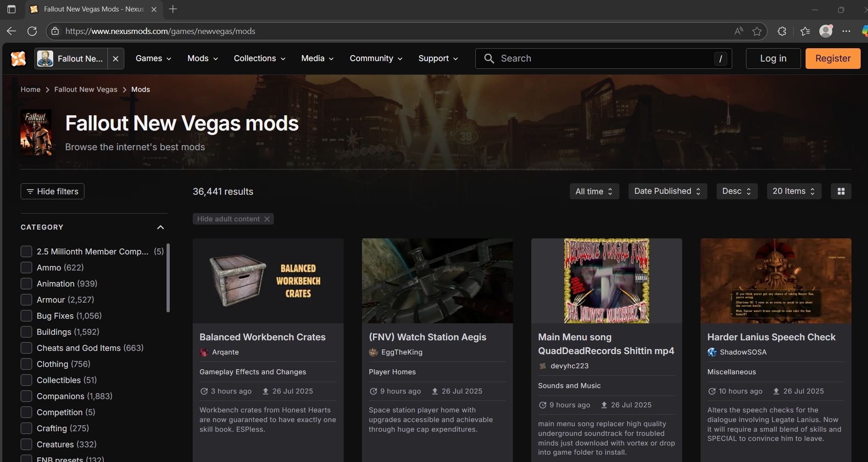This screenshot has width=868, height=462.
Task: Click Arqante's author avatar icon
Action: [x=204, y=352]
